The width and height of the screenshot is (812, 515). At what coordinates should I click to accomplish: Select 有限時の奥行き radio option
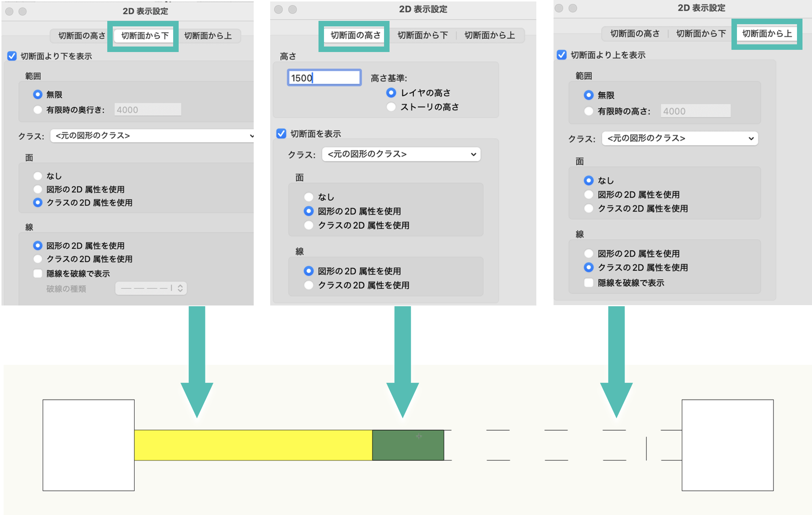pyautogui.click(x=38, y=110)
